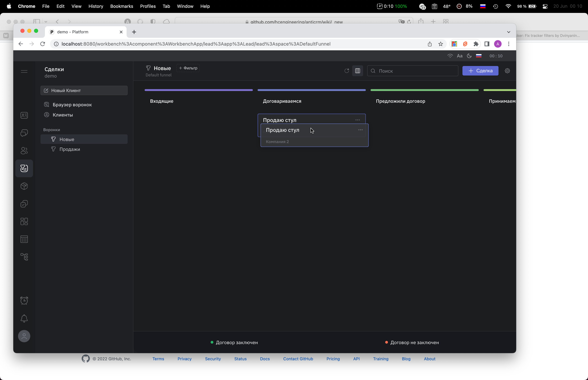Open the Bookmarks menu
588x380 pixels.
(122, 6)
